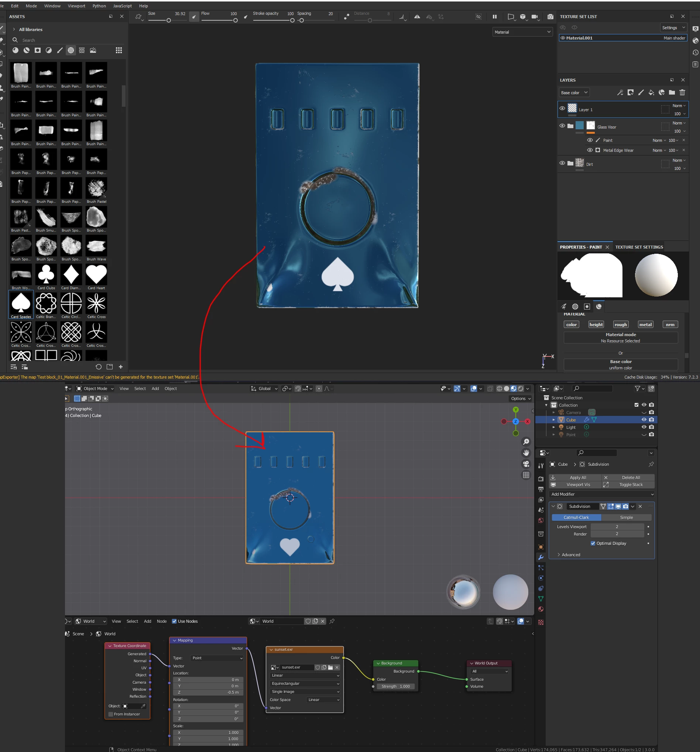Expand the Advanced section in Subdivision modifier
This screenshot has height=752, width=700.
click(570, 554)
